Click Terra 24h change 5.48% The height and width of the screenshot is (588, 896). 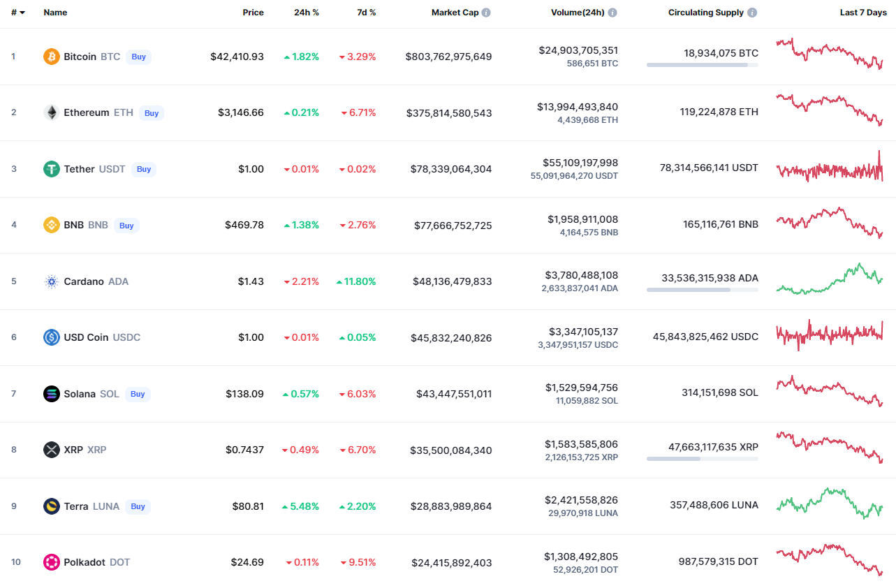tap(301, 506)
